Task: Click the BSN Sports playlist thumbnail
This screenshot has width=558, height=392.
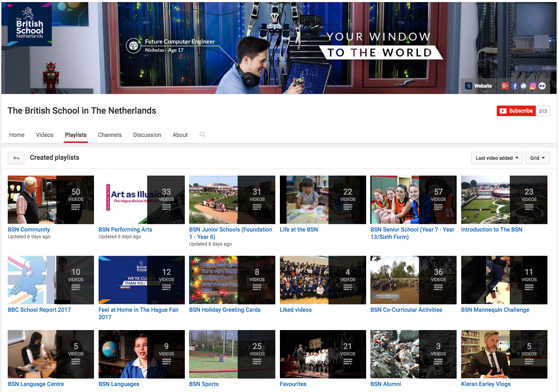Action: 232,354
